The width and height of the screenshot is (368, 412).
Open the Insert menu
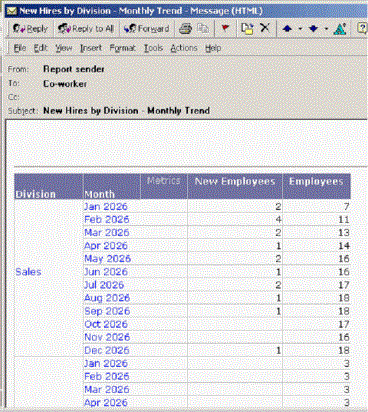click(91, 48)
